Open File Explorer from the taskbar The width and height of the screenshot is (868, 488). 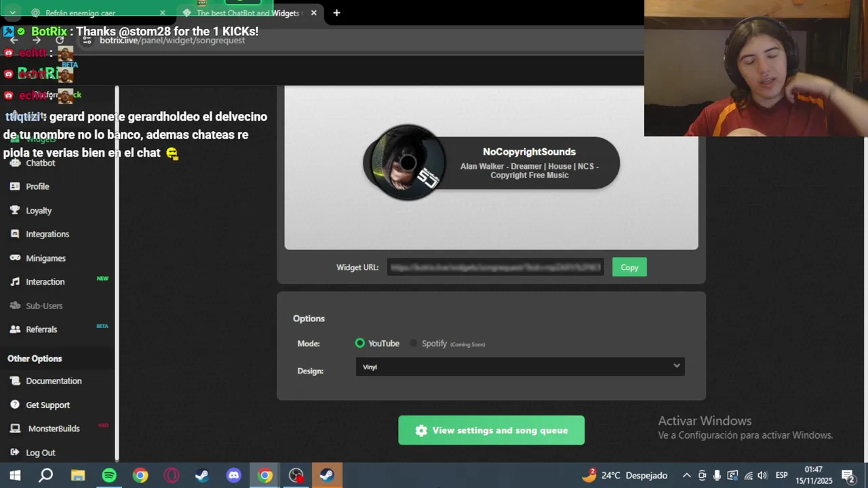click(x=78, y=475)
